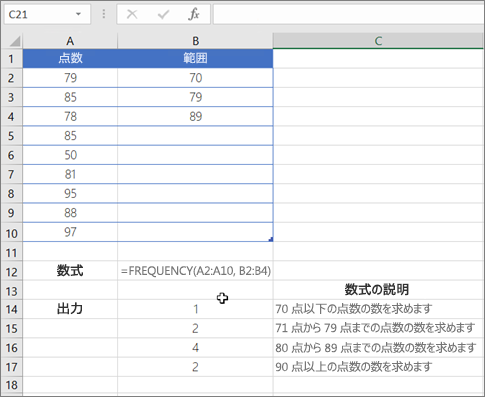
Task: Click the formula bar options dots handle
Action: (x=104, y=14)
